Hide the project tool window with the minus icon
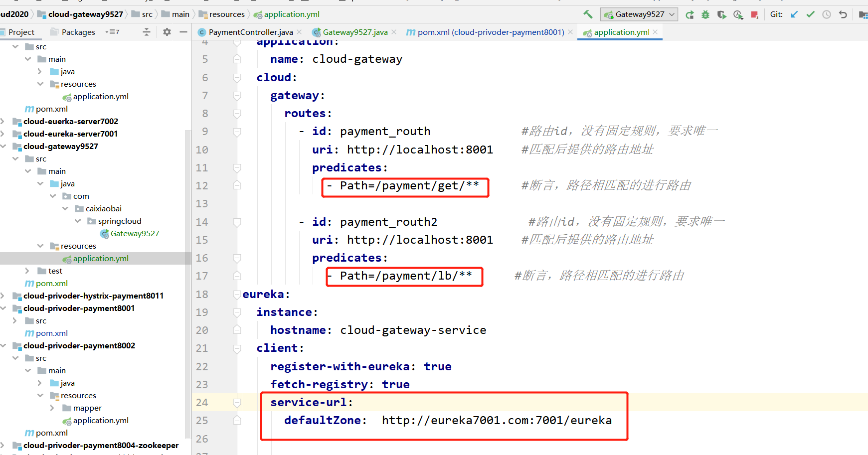Viewport: 868px width, 455px height. [x=183, y=32]
